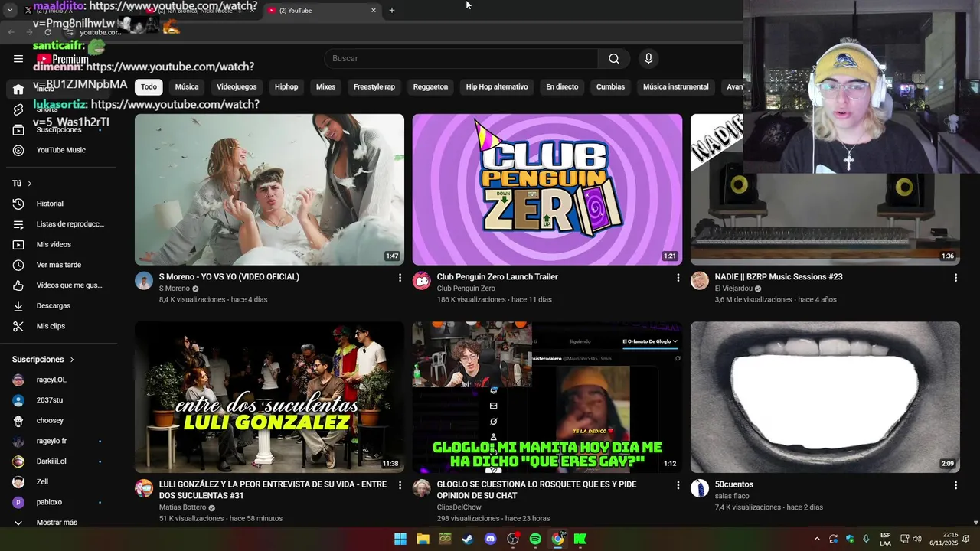Open choosey subscription channel
The width and height of the screenshot is (980, 551).
tap(51, 421)
